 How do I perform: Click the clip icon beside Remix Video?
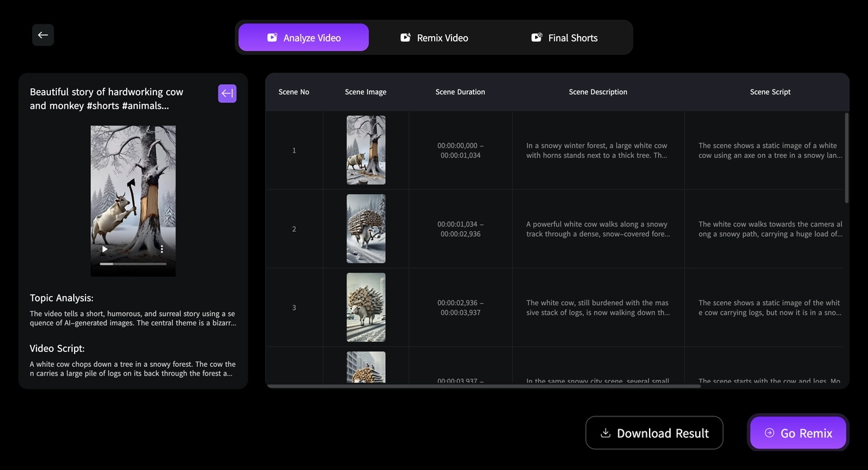pos(405,37)
